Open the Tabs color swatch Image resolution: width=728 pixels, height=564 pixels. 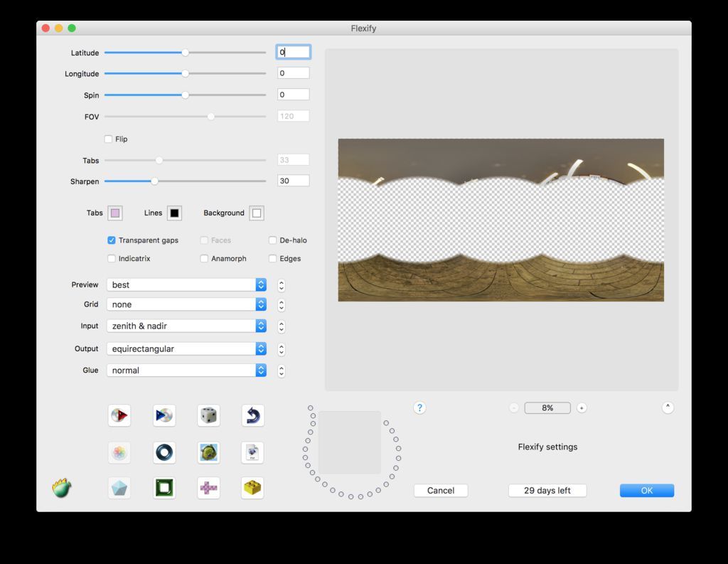[x=115, y=213]
